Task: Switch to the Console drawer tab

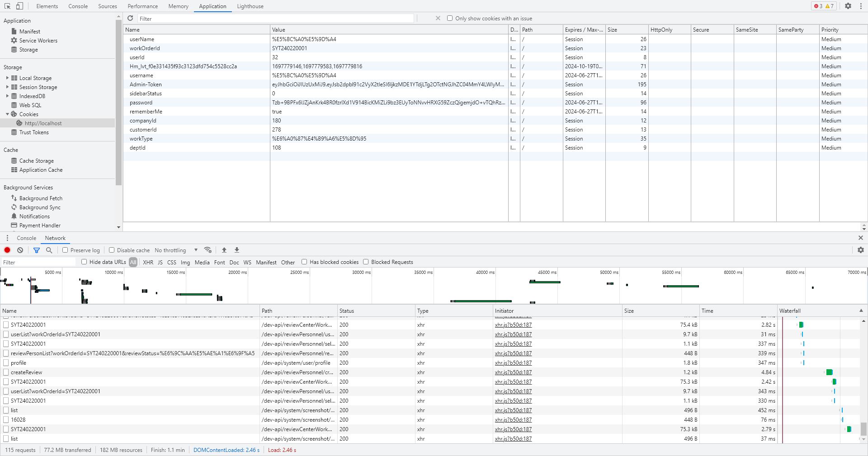Action: [x=27, y=238]
